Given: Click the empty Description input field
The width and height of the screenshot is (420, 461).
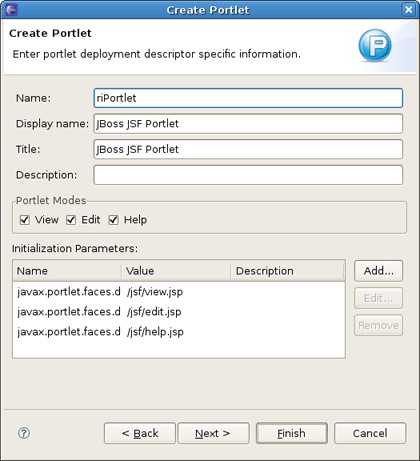Looking at the screenshot, I should point(248,175).
